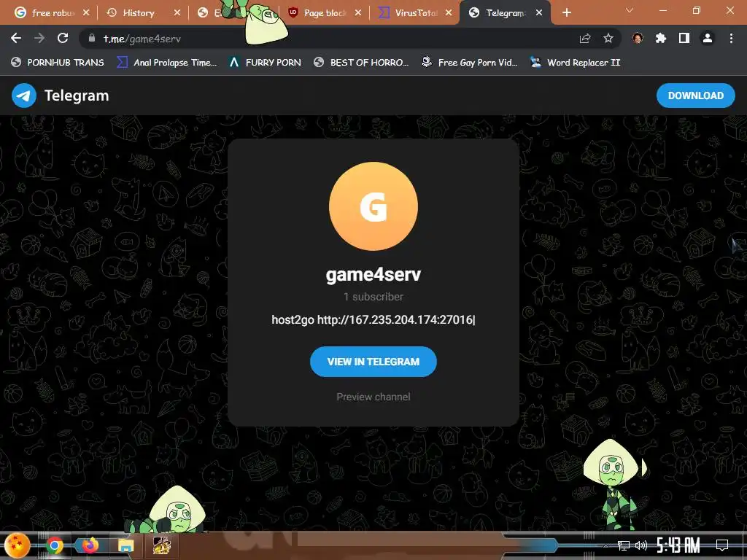Open the volume tray icon
747x560 pixels.
point(641,545)
